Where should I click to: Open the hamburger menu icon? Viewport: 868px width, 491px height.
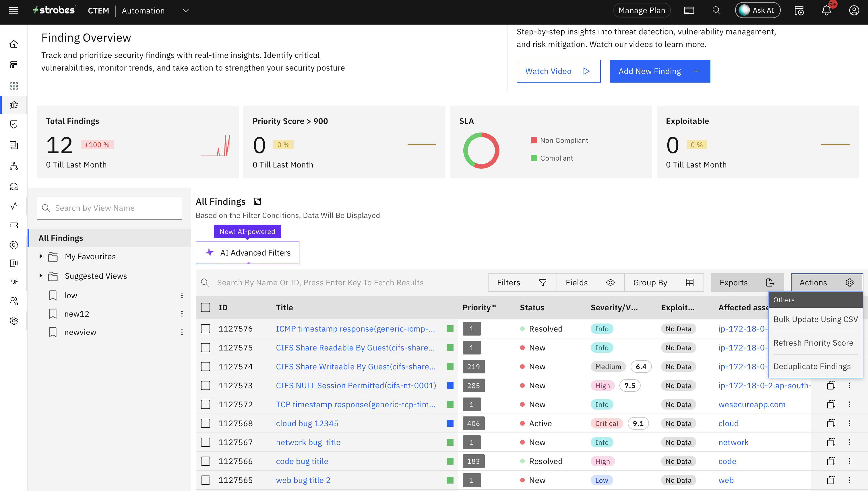14,10
